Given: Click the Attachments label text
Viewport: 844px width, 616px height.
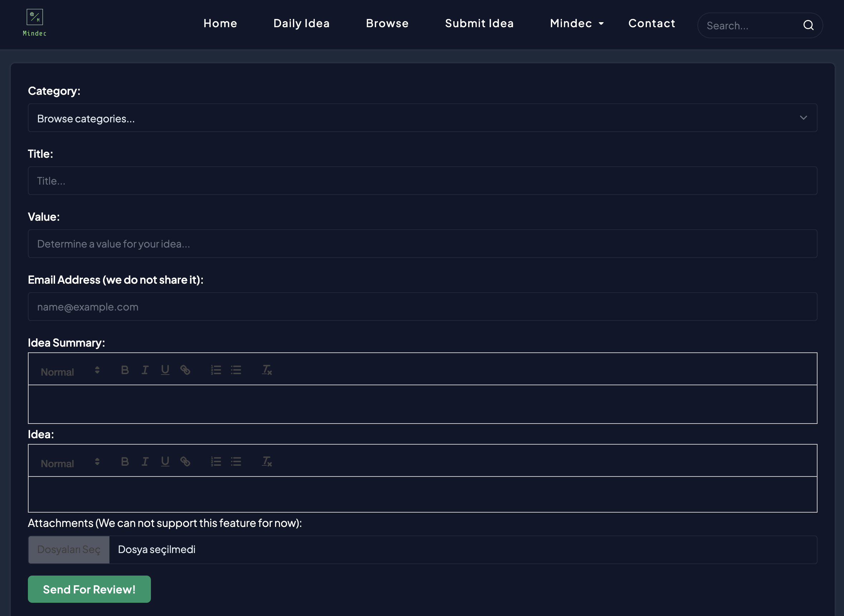Looking at the screenshot, I should [x=165, y=523].
